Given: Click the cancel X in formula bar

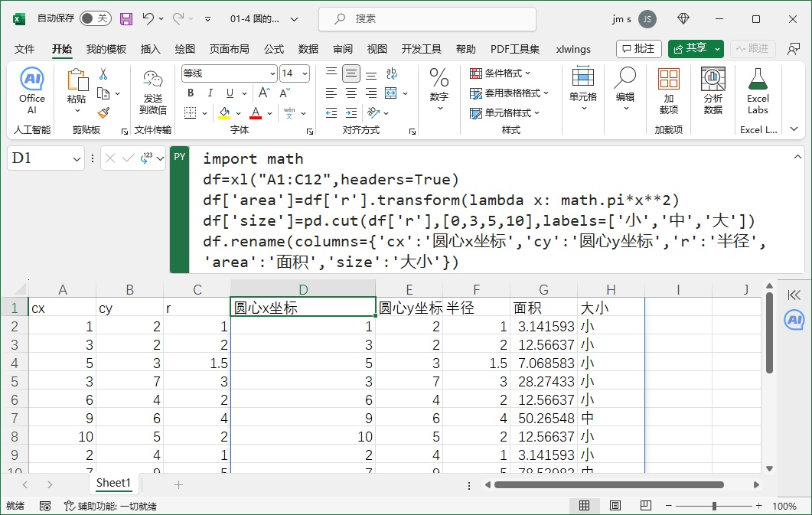Looking at the screenshot, I should point(109,158).
